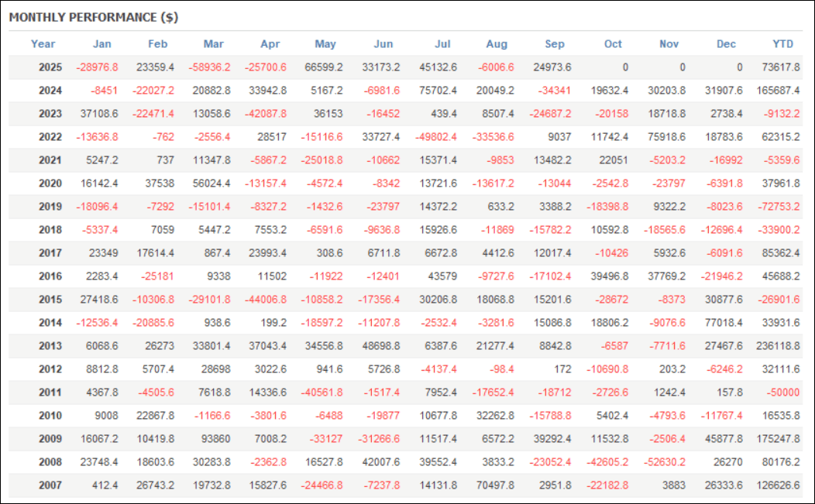Click the 2025 YTD value 73617.8
815x504 pixels.
tap(778, 67)
